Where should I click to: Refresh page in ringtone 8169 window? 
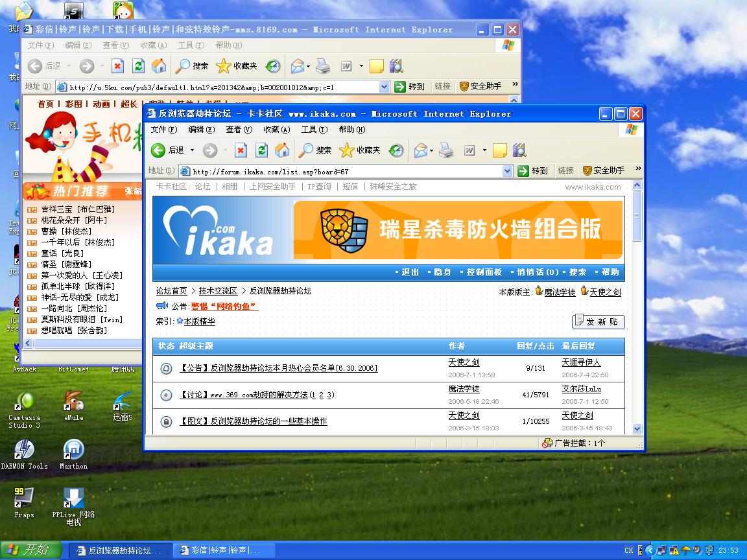138,65
